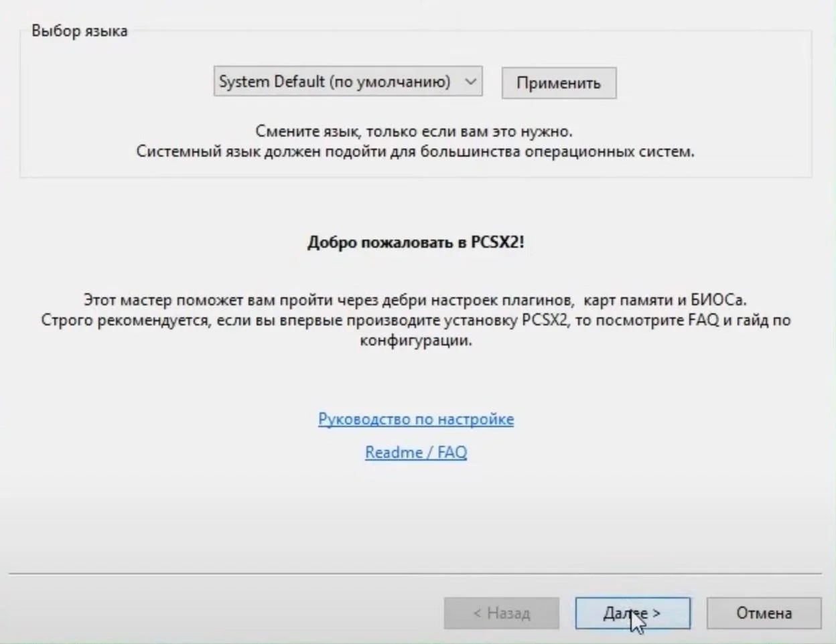
Task: Open the Readme / FAQ link
Action: click(416, 452)
